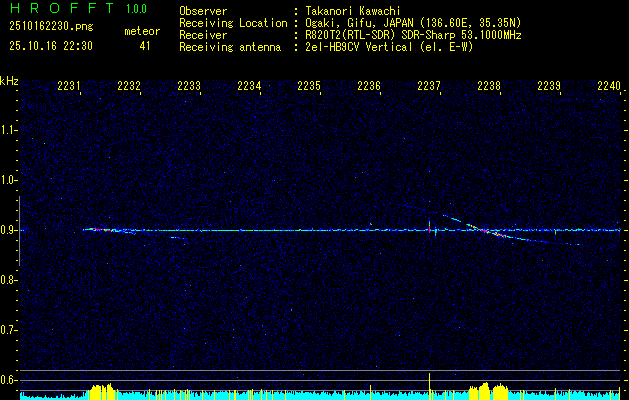Click the Receiver label
The height and width of the screenshot is (400, 629).
203,35
